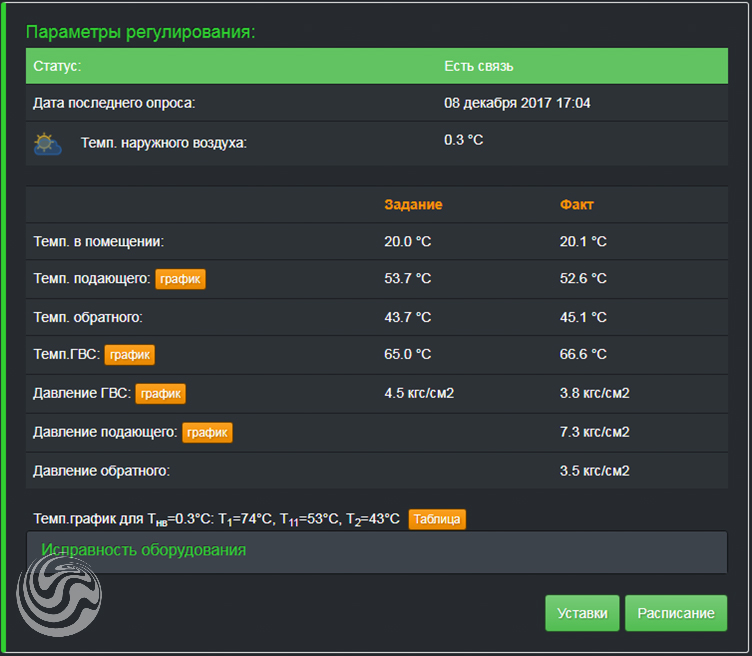Viewport: 752px width, 656px height.
Task: Select the Темп. в помещении row
Action: point(98,241)
